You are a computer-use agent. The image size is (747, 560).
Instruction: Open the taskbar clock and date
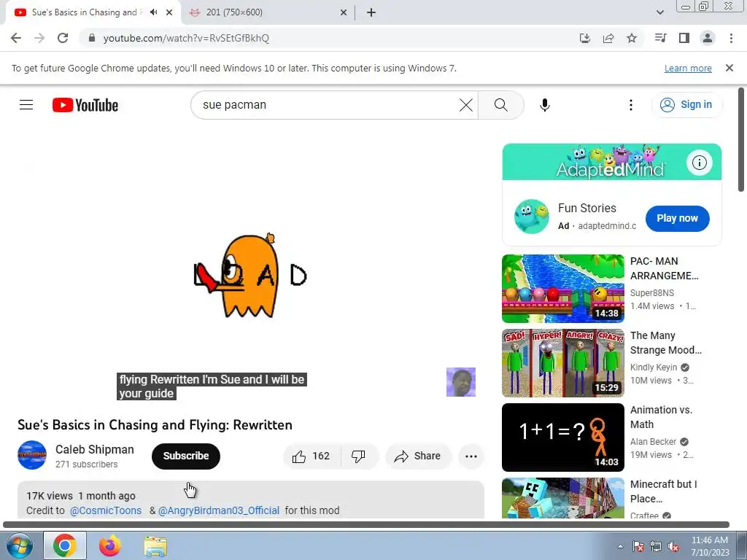(710, 546)
